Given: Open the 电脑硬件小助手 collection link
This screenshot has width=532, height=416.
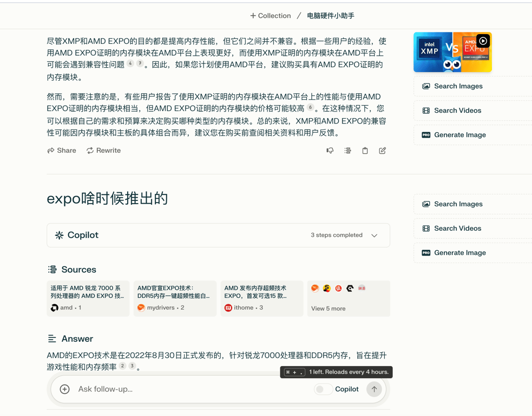Looking at the screenshot, I should tap(331, 16).
